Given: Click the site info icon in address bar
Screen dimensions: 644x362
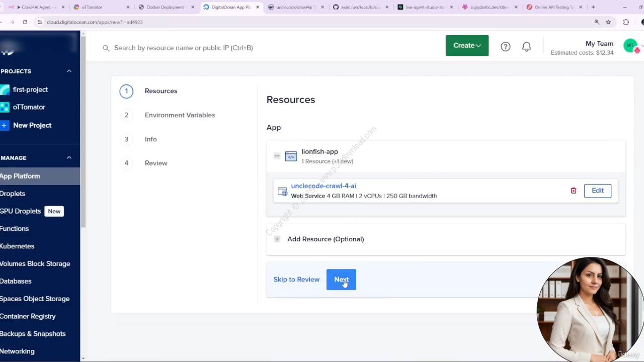Looking at the screenshot, I should 40,22.
